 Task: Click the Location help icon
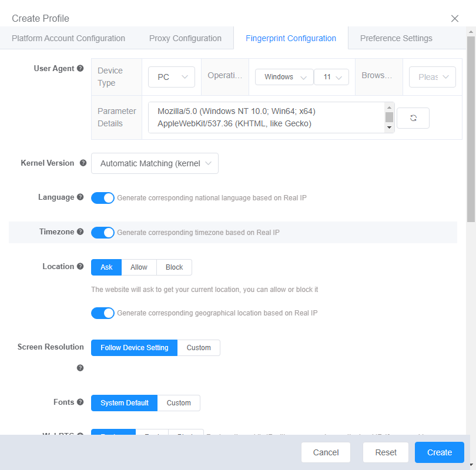point(81,267)
